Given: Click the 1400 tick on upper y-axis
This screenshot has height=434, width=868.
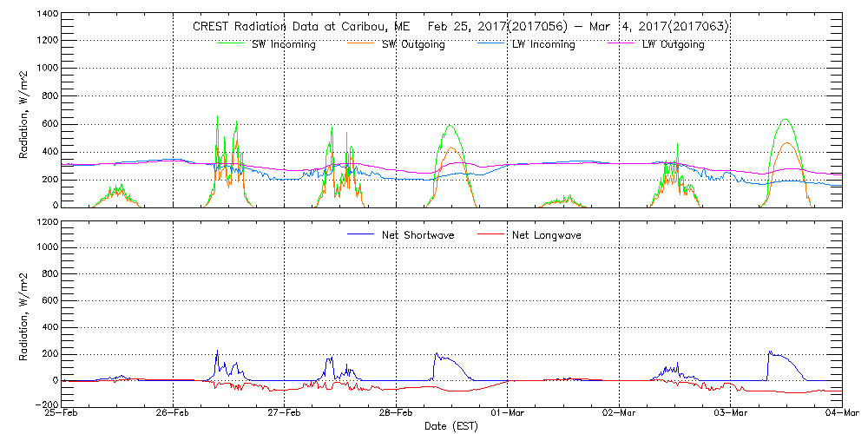Looking at the screenshot, I should tap(47, 15).
